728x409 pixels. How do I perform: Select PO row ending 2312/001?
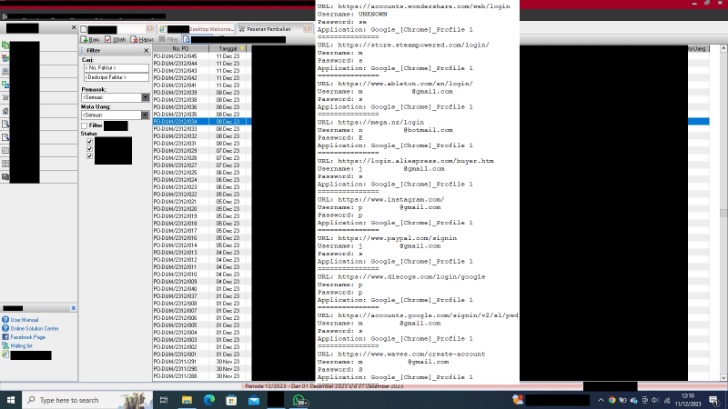(x=202, y=354)
